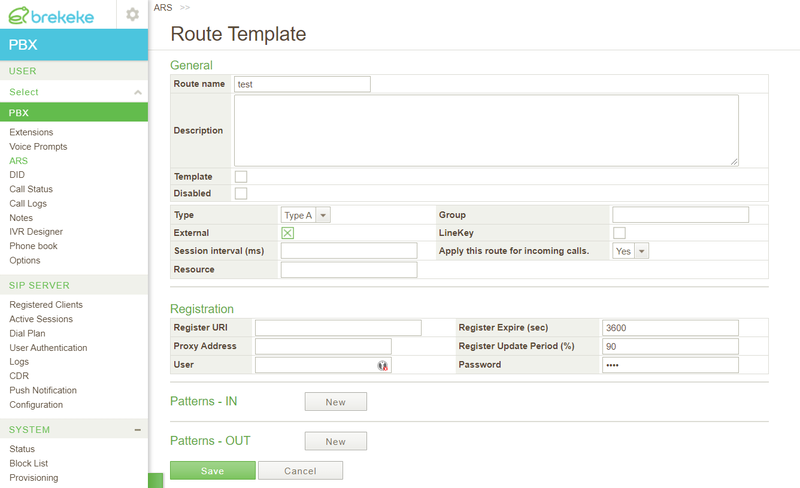Click the key icon in User field
The height and width of the screenshot is (488, 800).
383,365
